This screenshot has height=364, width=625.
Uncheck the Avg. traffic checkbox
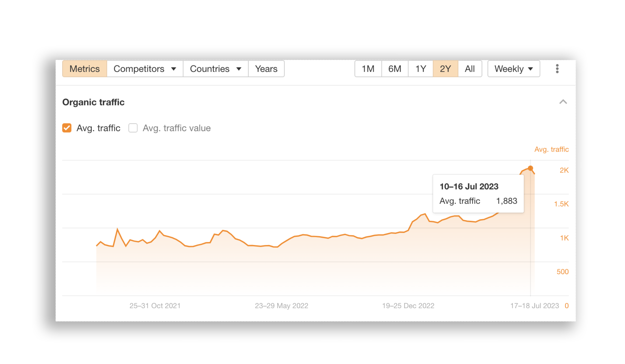(x=67, y=128)
